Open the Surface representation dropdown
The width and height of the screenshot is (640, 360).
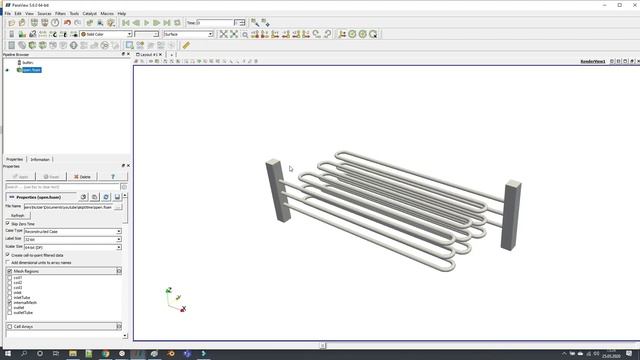pyautogui.click(x=188, y=34)
